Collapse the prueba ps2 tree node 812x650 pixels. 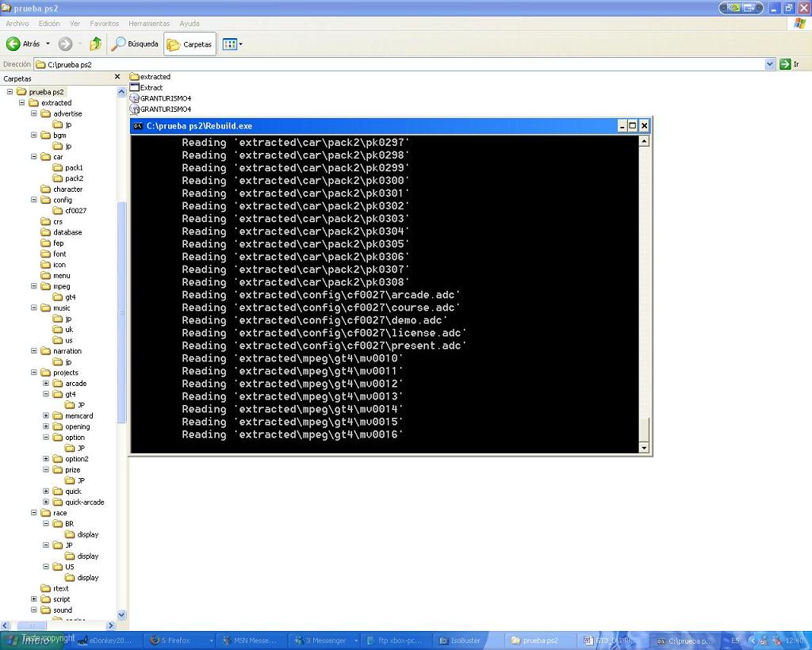pos(10,92)
